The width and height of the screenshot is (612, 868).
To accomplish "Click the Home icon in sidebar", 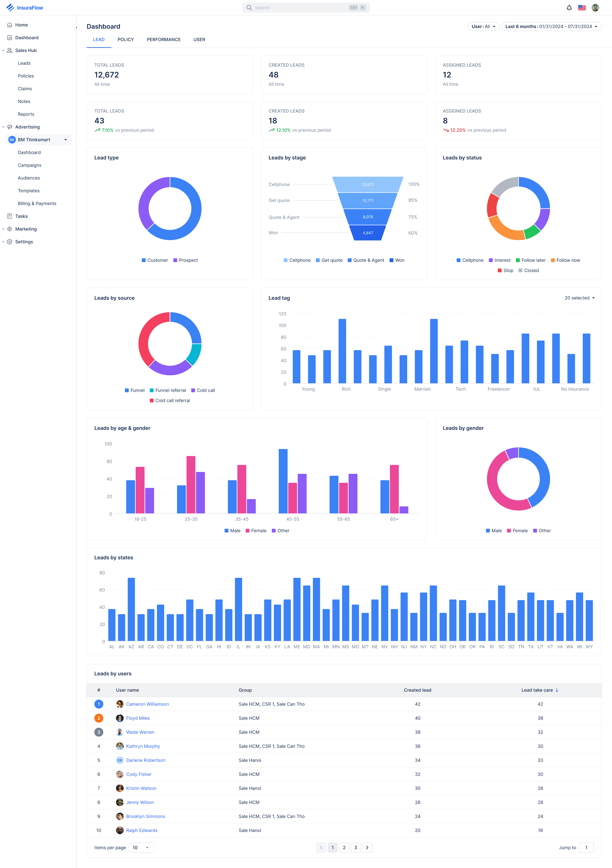I will (10, 25).
